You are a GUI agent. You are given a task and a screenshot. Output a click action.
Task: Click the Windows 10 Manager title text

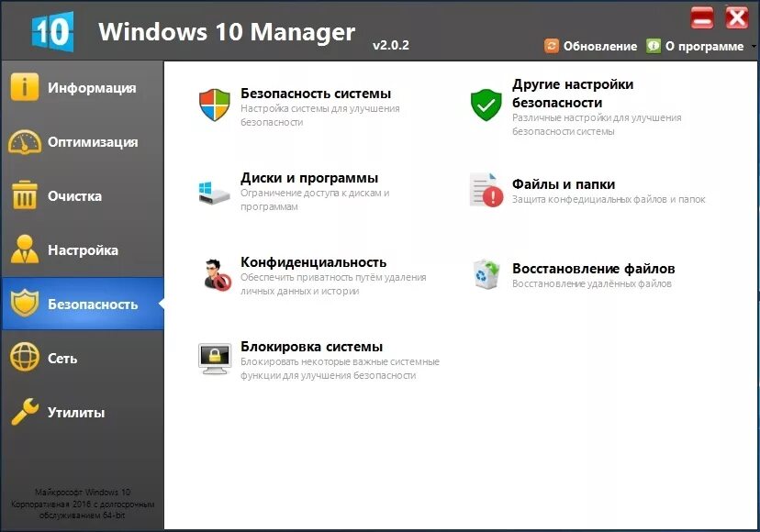[x=227, y=32]
